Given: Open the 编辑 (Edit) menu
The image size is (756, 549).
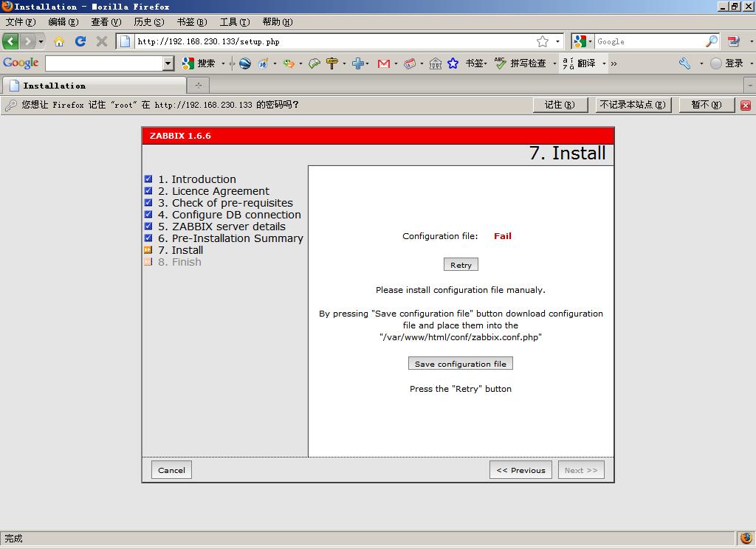Looking at the screenshot, I should point(63,22).
